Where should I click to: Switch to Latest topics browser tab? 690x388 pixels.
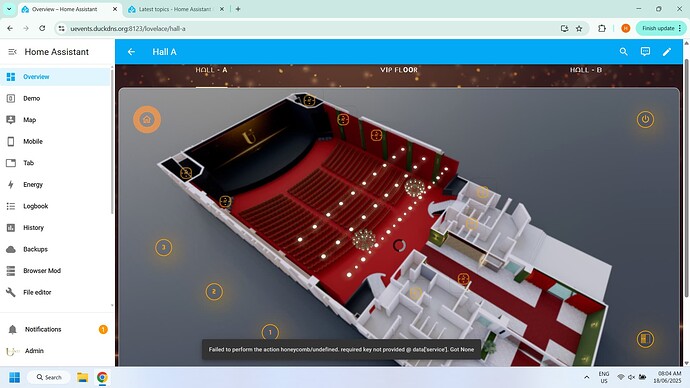pyautogui.click(x=176, y=9)
